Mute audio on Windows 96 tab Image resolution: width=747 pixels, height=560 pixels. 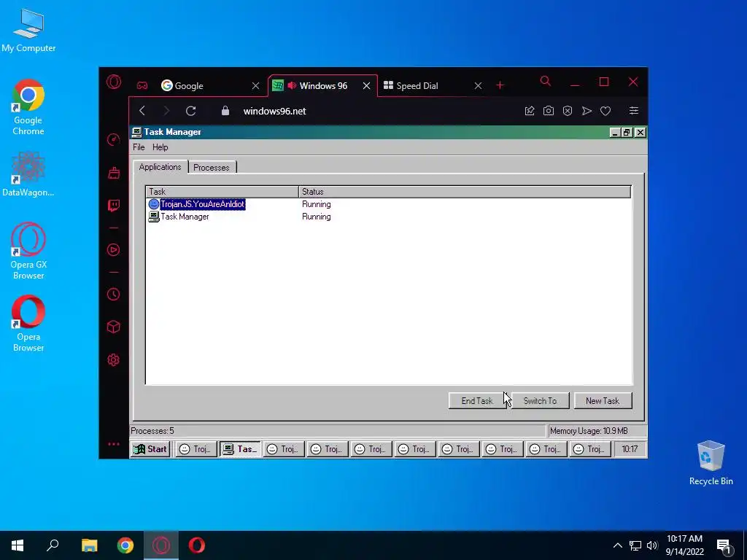click(x=292, y=86)
